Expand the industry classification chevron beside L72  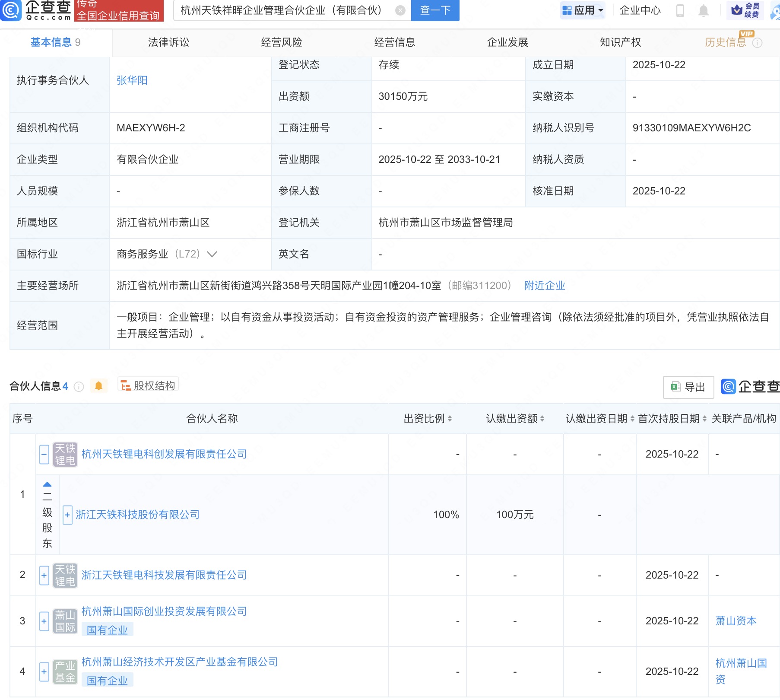click(x=212, y=254)
